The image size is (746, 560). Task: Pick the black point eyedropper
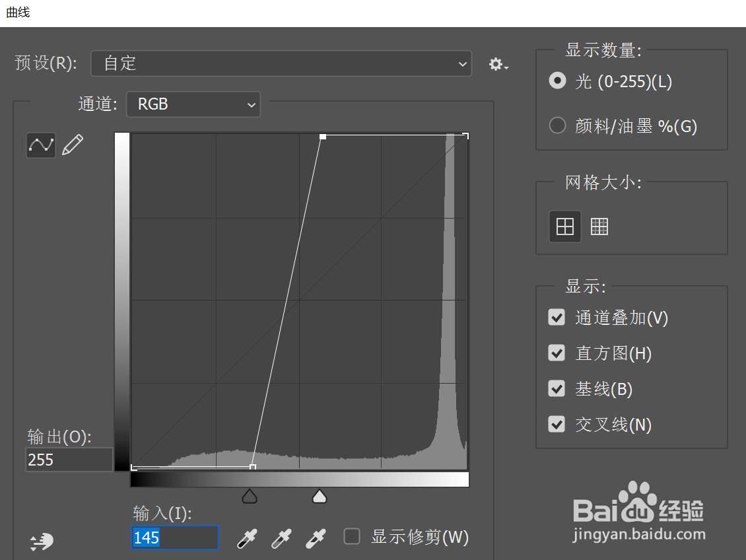point(247,538)
